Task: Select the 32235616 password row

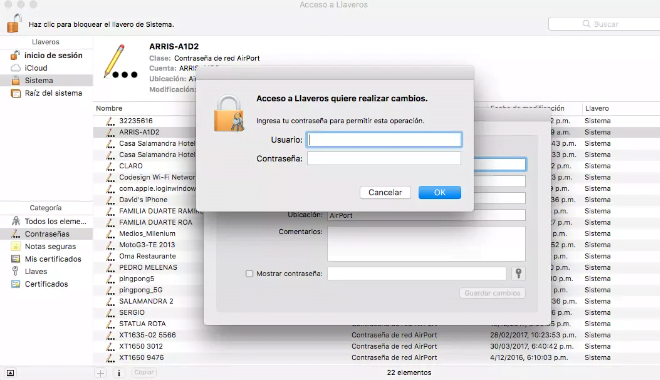Action: point(377,121)
